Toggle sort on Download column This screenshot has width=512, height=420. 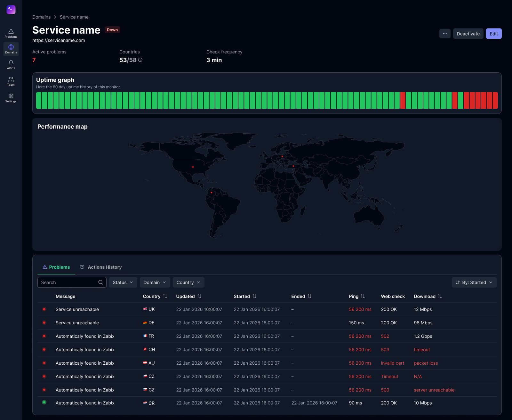click(440, 296)
